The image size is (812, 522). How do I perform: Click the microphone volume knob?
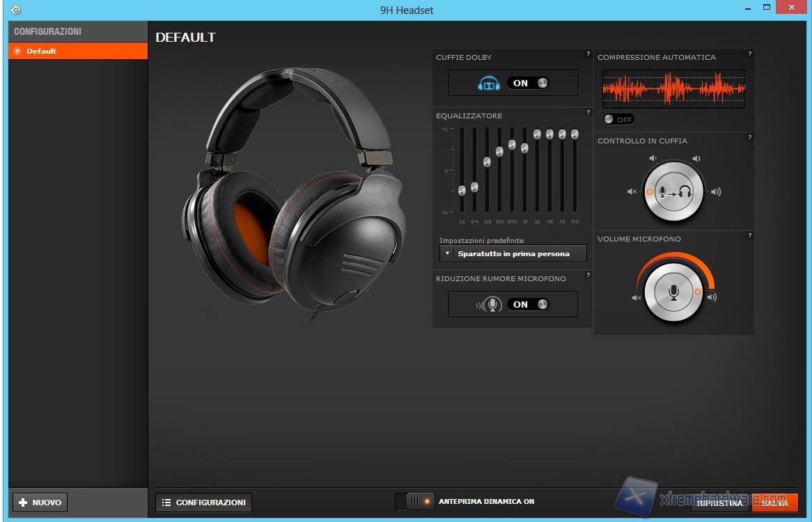[673, 292]
